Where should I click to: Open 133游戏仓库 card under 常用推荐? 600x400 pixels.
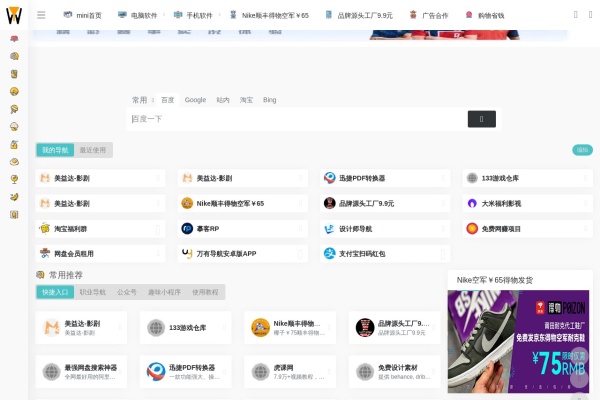click(186, 328)
